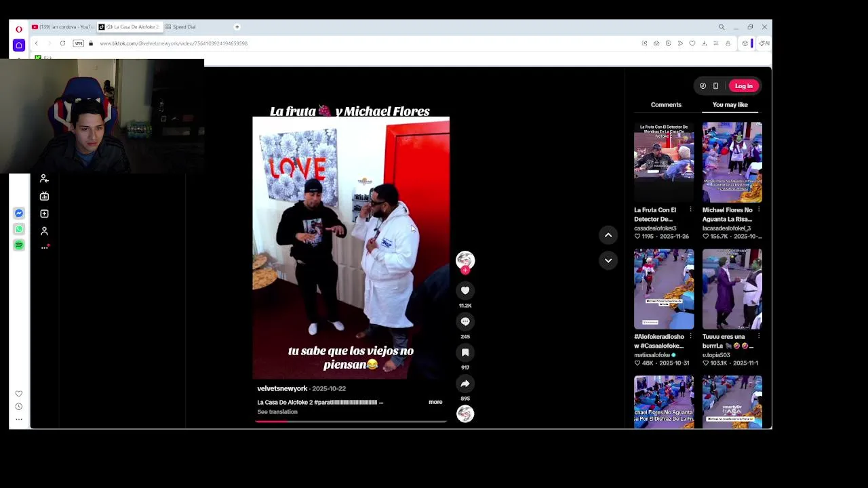
Task: Open TikTok Profile sidebar icon
Action: [x=44, y=231]
